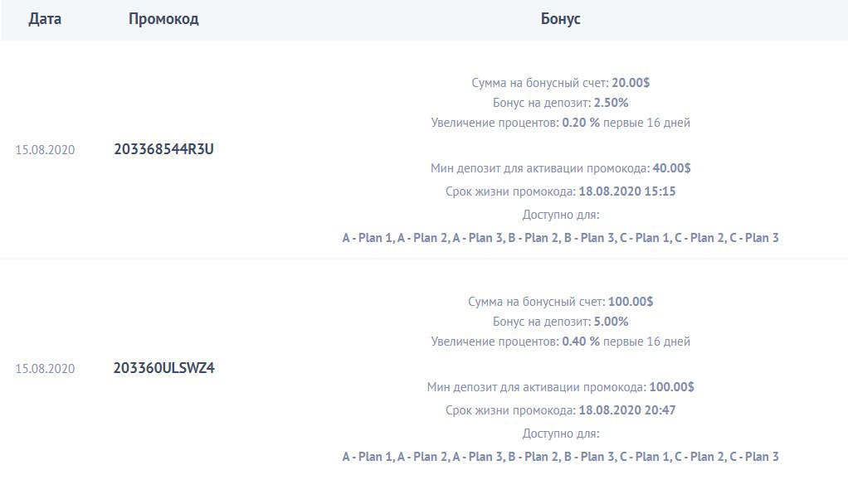Click the Бонус column header
Screen dimensions: 848x504
pos(560,19)
